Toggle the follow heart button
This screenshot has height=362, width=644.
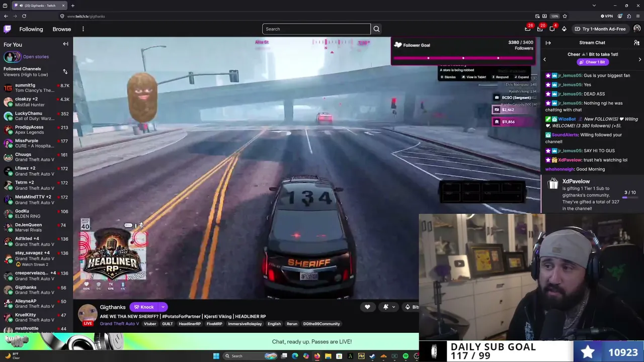point(367,307)
